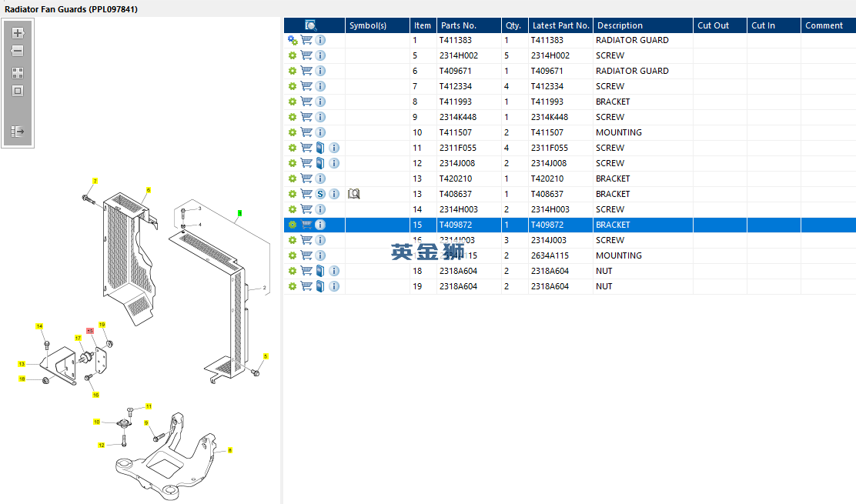Select latest part number 2634A115

[549, 255]
